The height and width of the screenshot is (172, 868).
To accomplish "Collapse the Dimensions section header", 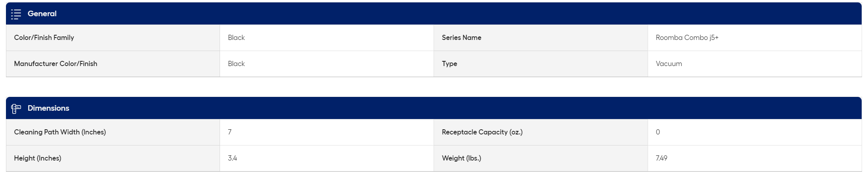I will coord(434,108).
